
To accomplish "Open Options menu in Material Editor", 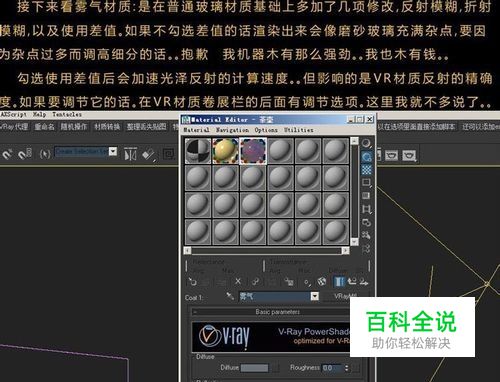I will pos(266,130).
